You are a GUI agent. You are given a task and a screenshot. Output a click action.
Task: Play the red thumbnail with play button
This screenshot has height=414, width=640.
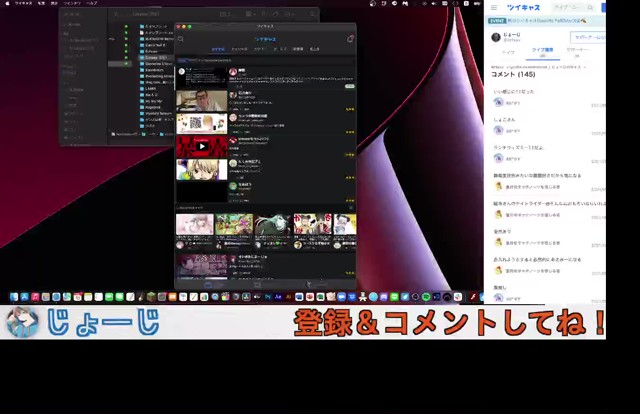click(202, 146)
